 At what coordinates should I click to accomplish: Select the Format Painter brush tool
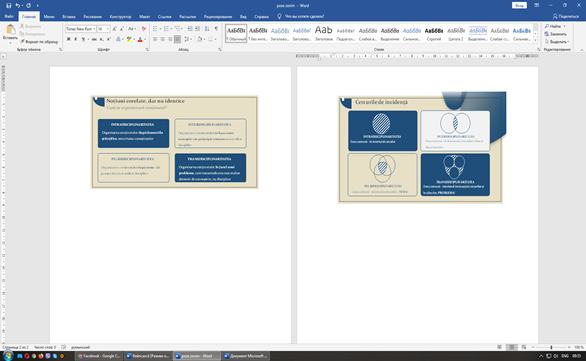pos(39,41)
